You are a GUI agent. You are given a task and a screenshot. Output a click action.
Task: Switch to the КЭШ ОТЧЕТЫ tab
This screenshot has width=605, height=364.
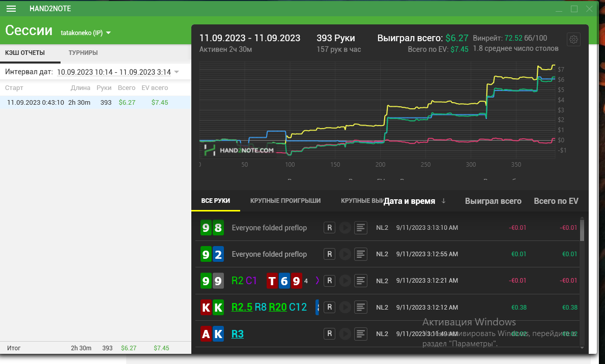(25, 53)
